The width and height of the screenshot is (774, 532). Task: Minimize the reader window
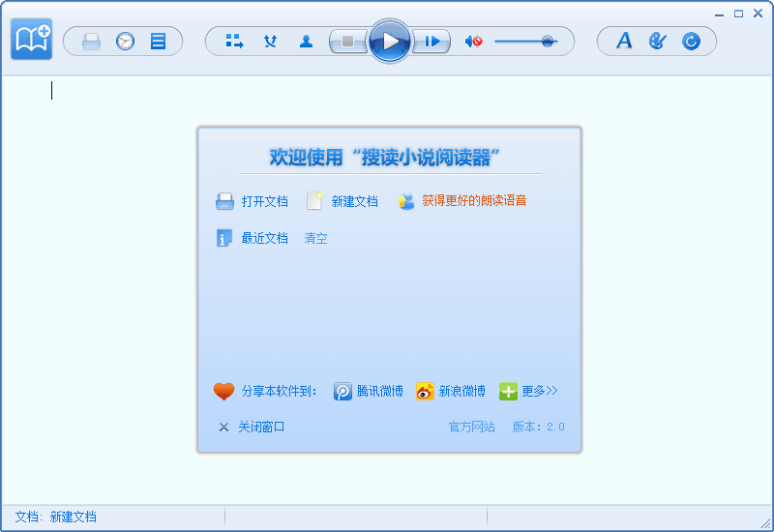[719, 14]
